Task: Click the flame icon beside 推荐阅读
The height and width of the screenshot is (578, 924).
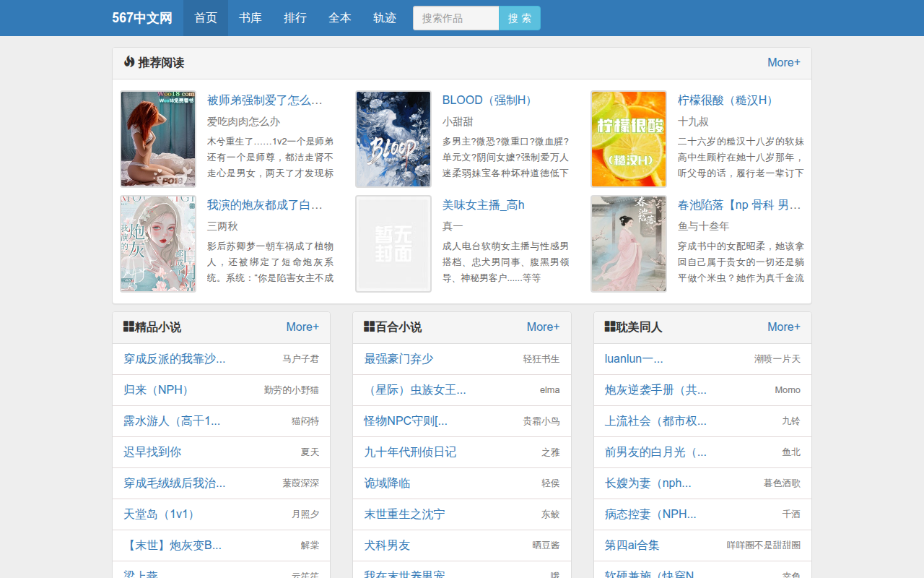Action: point(129,62)
